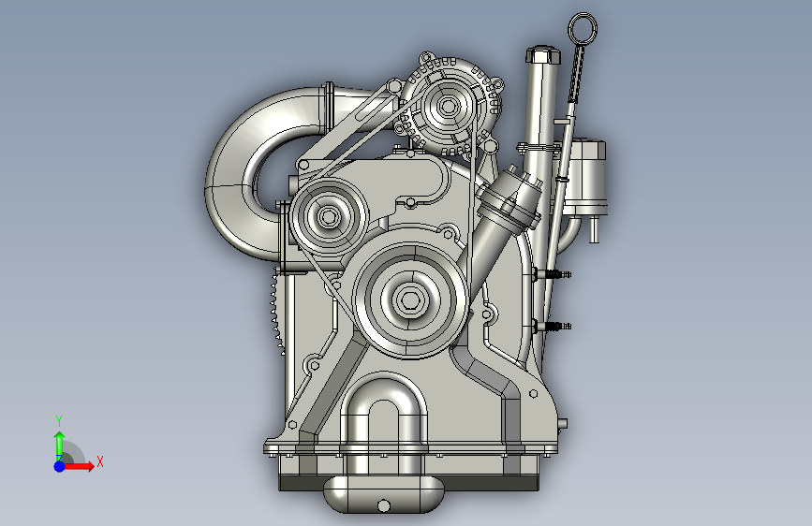Select the drain plug hole on the oil pan sump
The image size is (812, 526).
(x=383, y=505)
